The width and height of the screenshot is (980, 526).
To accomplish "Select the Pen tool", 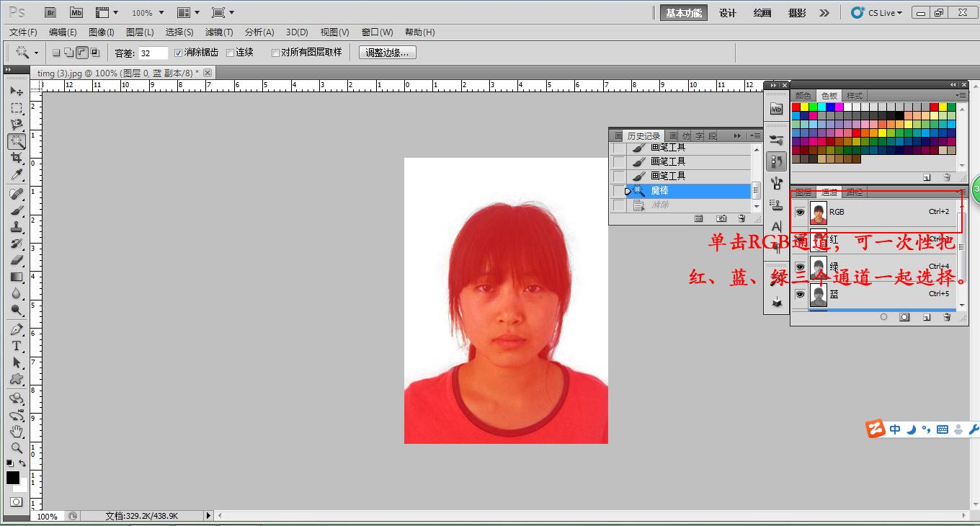I will click(17, 329).
